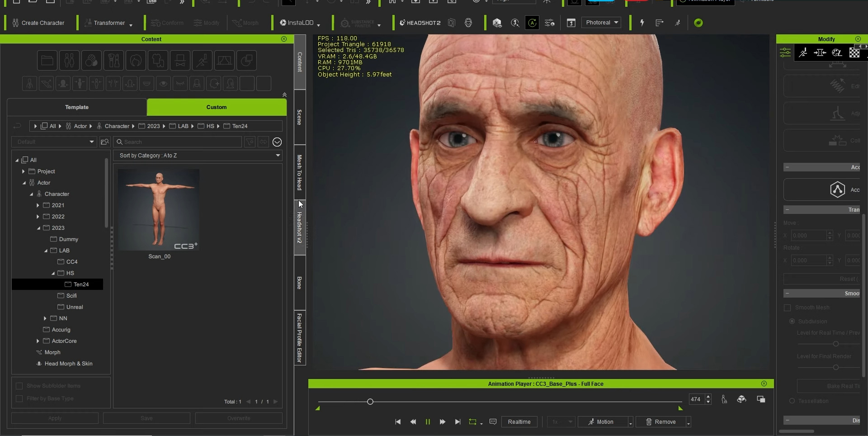868x436 pixels.
Task: Select the makeup category icon in Content panel
Action: tap(113, 60)
